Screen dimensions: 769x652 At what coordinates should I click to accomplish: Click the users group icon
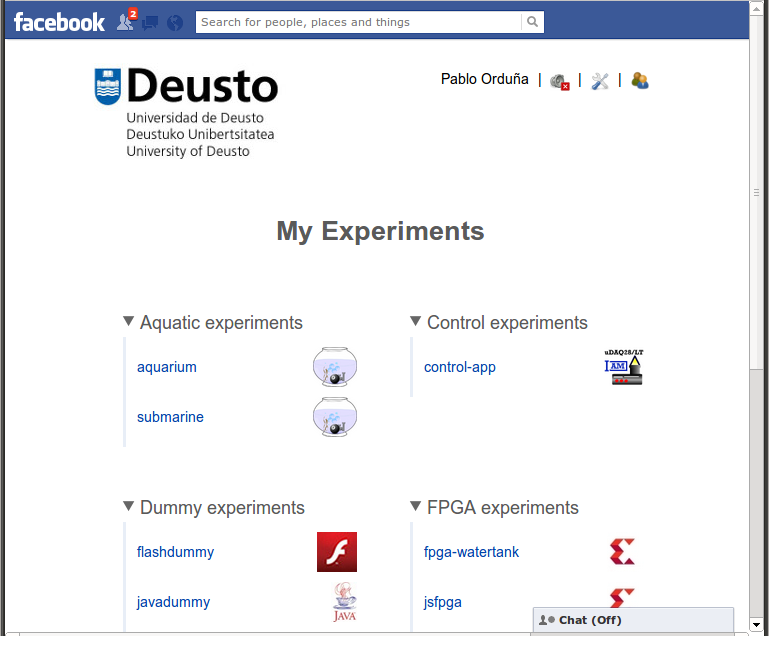(640, 81)
